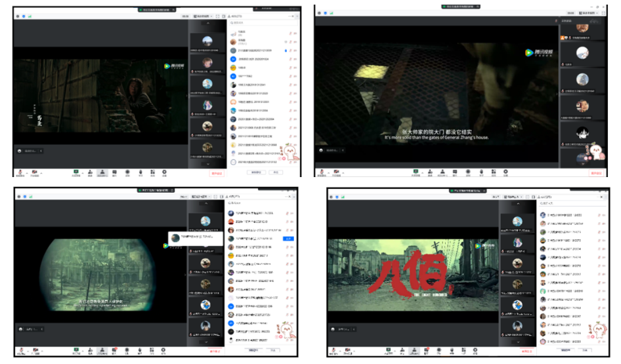Unmute microphone in red title meeting window
This screenshot has width=621, height=364.
[333, 351]
